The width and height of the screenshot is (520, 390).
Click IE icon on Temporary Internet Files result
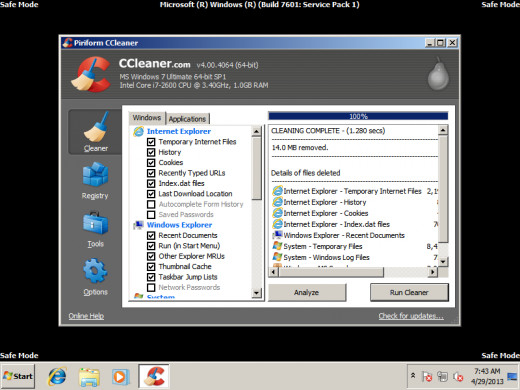277,191
